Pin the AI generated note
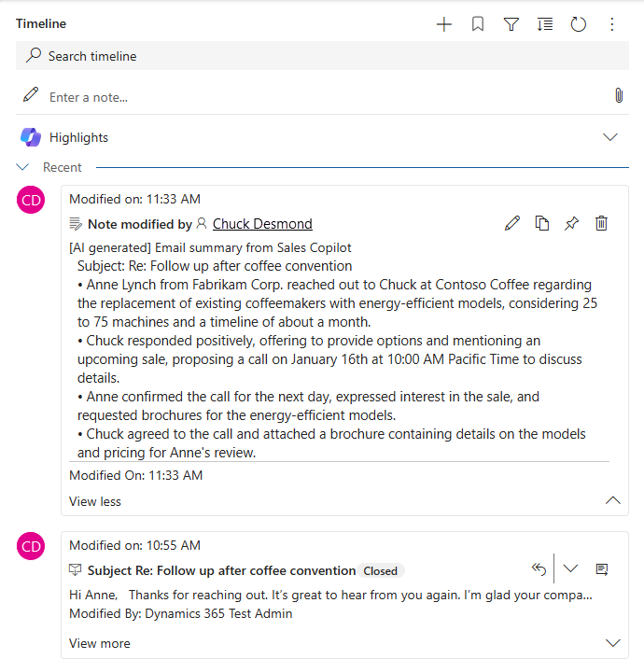 pyautogui.click(x=572, y=223)
